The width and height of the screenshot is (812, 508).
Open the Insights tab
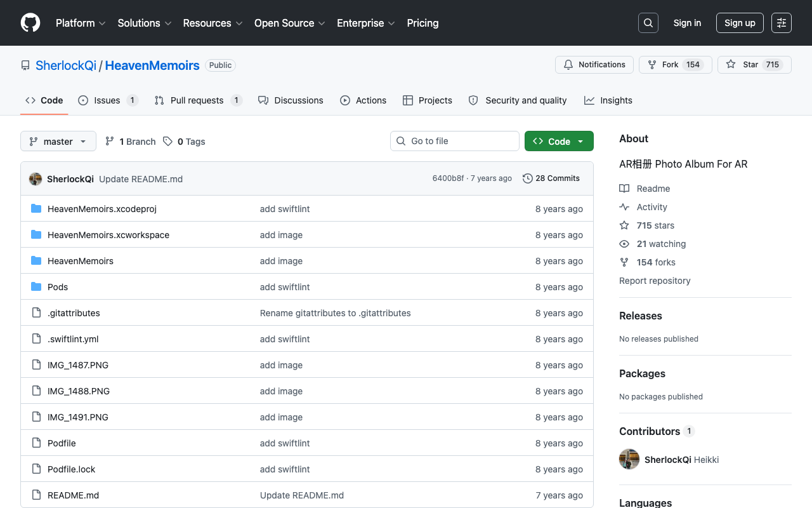click(x=608, y=100)
